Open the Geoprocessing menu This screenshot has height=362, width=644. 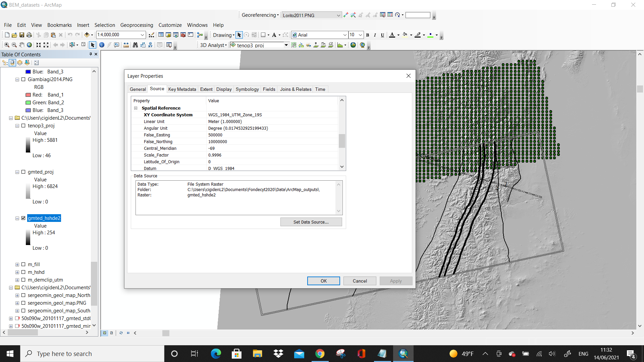click(137, 25)
